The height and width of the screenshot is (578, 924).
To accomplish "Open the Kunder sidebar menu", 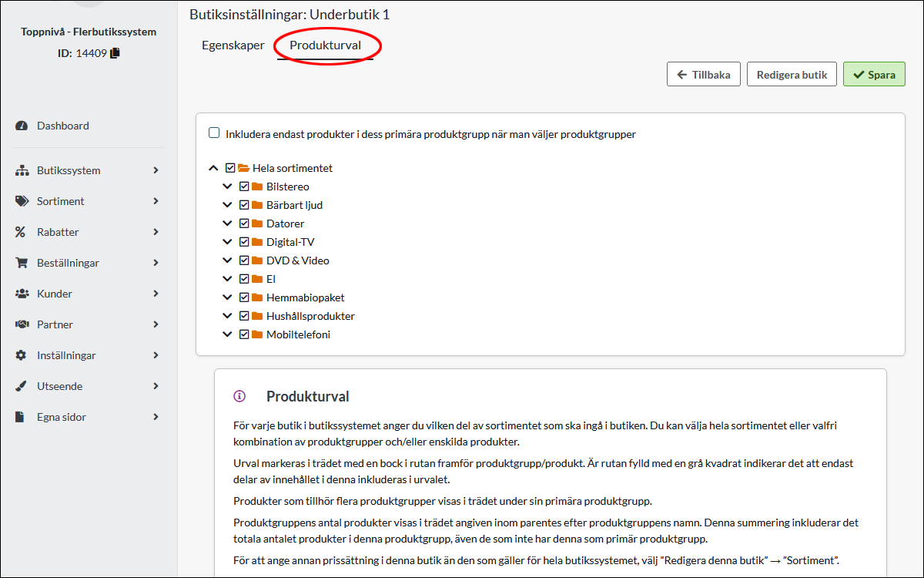I will (89, 294).
